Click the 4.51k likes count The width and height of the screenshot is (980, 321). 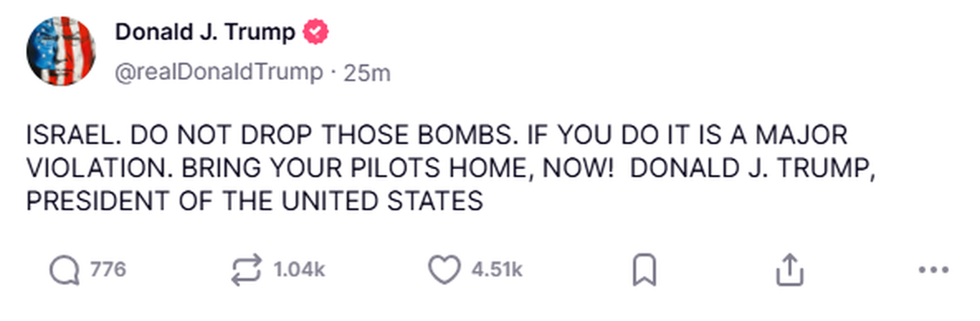click(497, 270)
